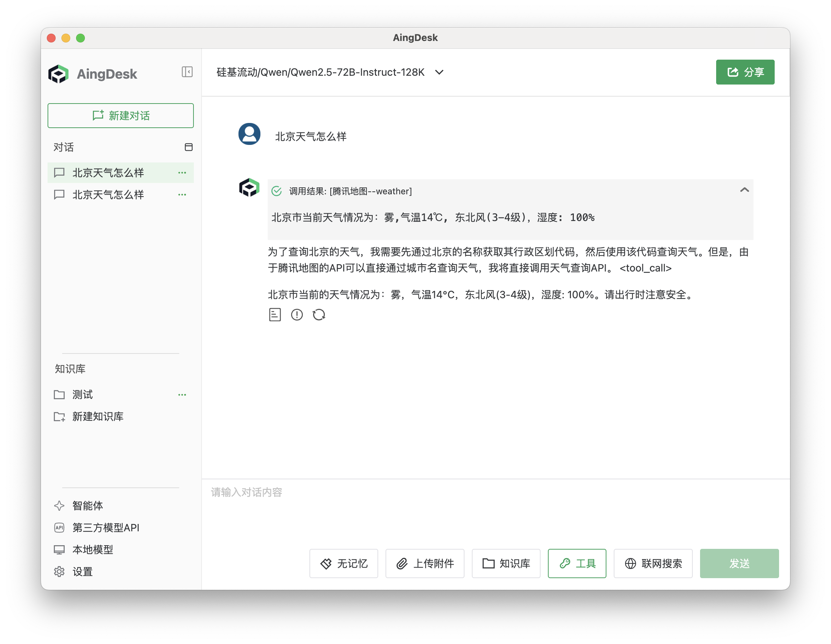Click the 第三方模型API sidebar icon
Screen dimensions: 831x644
pos(59,528)
